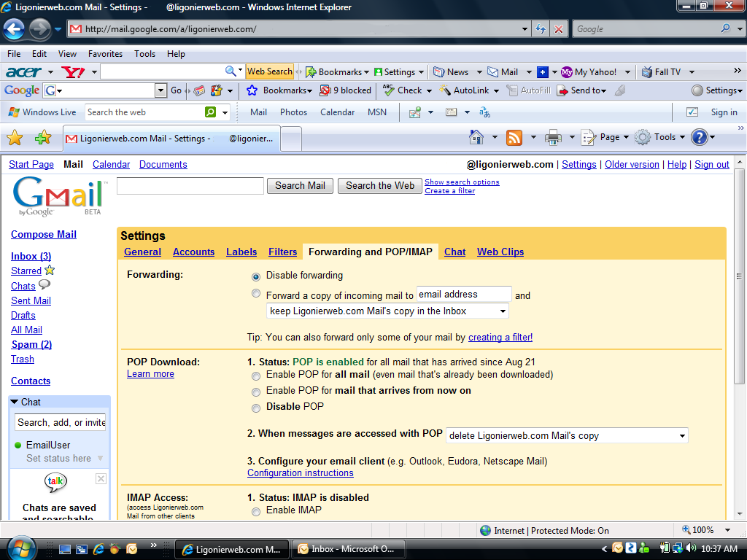This screenshot has height=560, width=747.
Task: Click the IE Help question mark icon
Action: [x=699, y=137]
